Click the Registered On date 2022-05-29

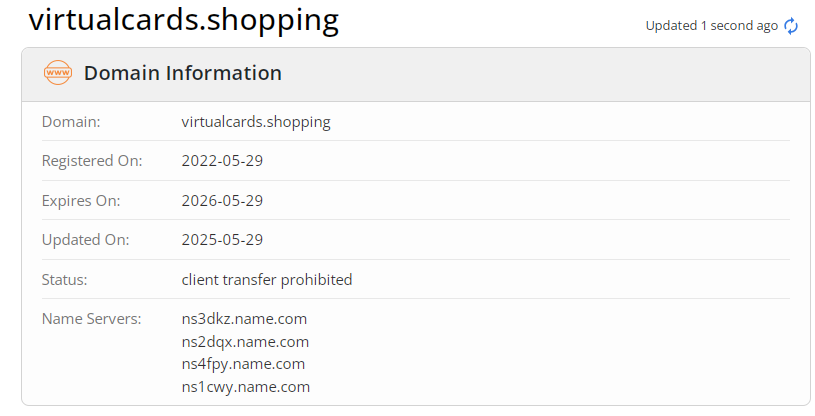click(222, 161)
